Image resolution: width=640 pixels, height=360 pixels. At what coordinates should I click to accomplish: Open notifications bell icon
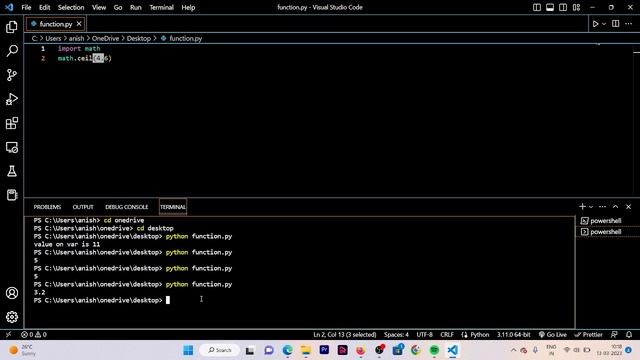tap(629, 335)
